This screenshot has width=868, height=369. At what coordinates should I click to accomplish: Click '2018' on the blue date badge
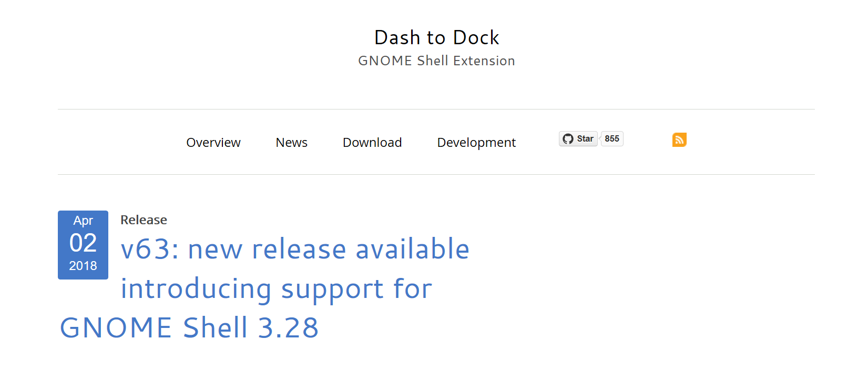(83, 266)
